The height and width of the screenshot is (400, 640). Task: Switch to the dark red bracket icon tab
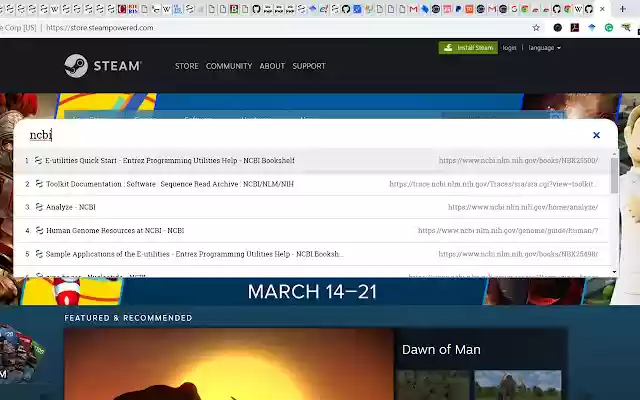[122, 9]
